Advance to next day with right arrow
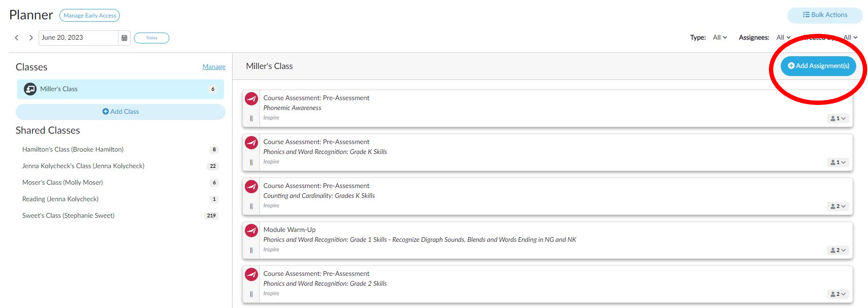 pos(31,38)
